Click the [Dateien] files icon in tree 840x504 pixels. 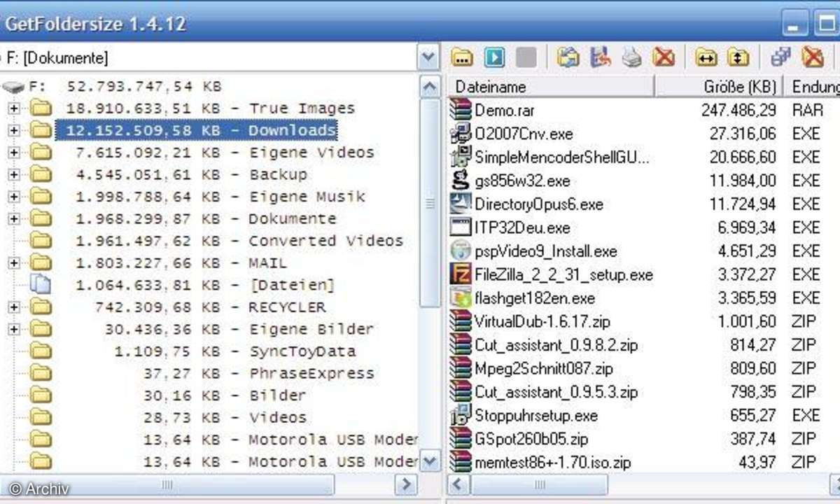click(41, 285)
